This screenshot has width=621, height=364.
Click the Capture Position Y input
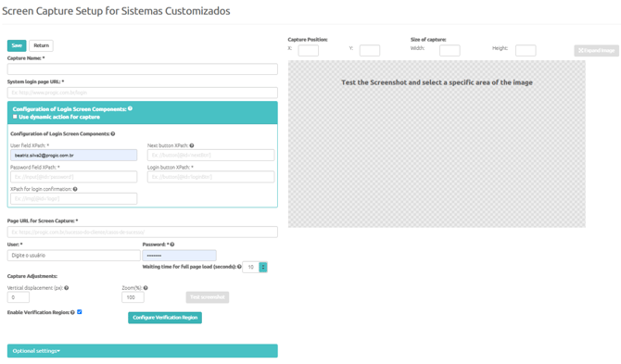click(x=370, y=50)
